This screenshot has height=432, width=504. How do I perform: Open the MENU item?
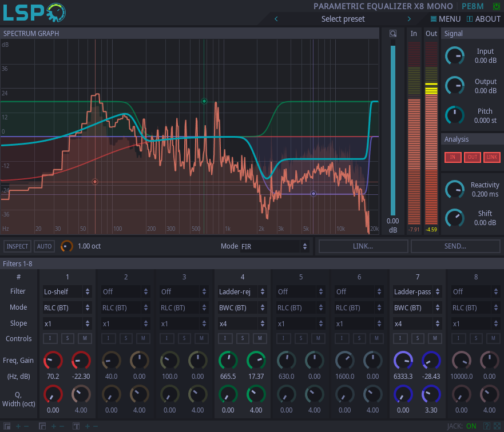446,19
